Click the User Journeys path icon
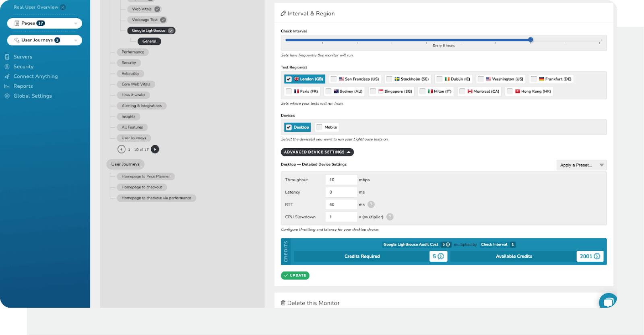 coord(17,40)
